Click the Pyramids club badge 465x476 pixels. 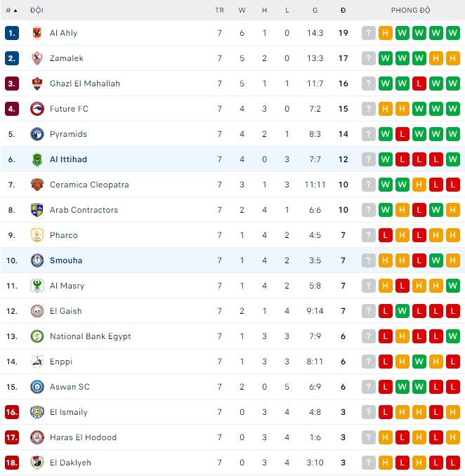37,134
